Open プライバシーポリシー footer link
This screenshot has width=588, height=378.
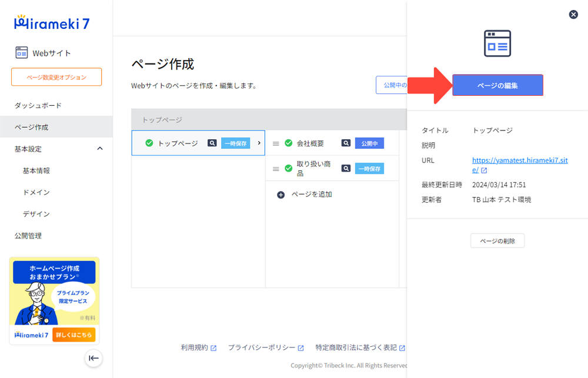pos(262,347)
